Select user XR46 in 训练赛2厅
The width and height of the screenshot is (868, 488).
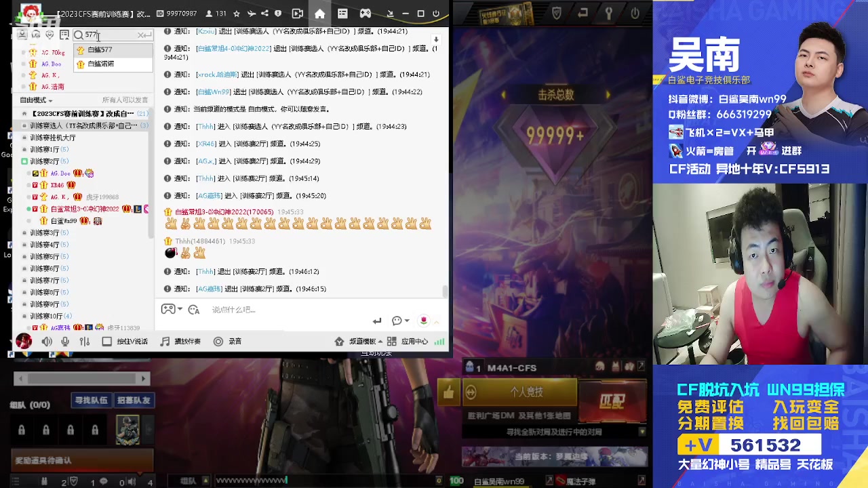click(x=57, y=185)
